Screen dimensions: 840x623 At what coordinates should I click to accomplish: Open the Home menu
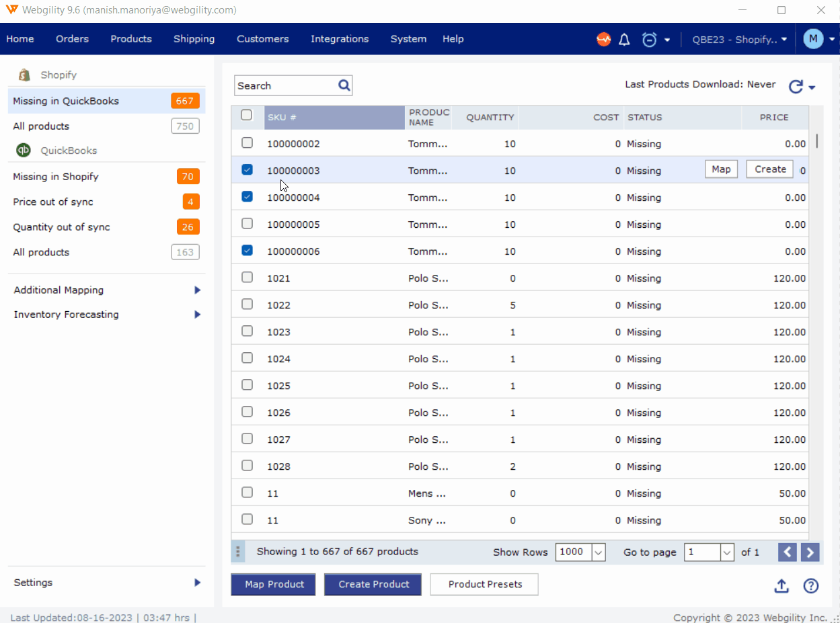[20, 39]
